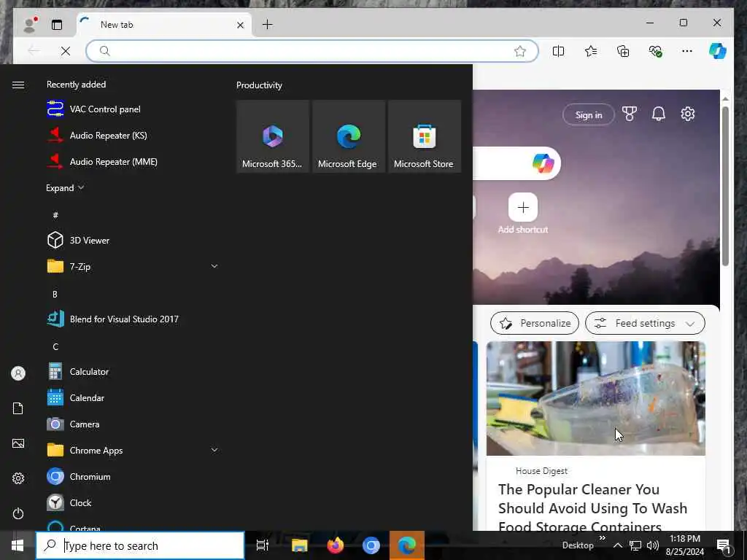This screenshot has width=747, height=560.
Task: Click the '#' letter group header
Action: (x=55, y=215)
